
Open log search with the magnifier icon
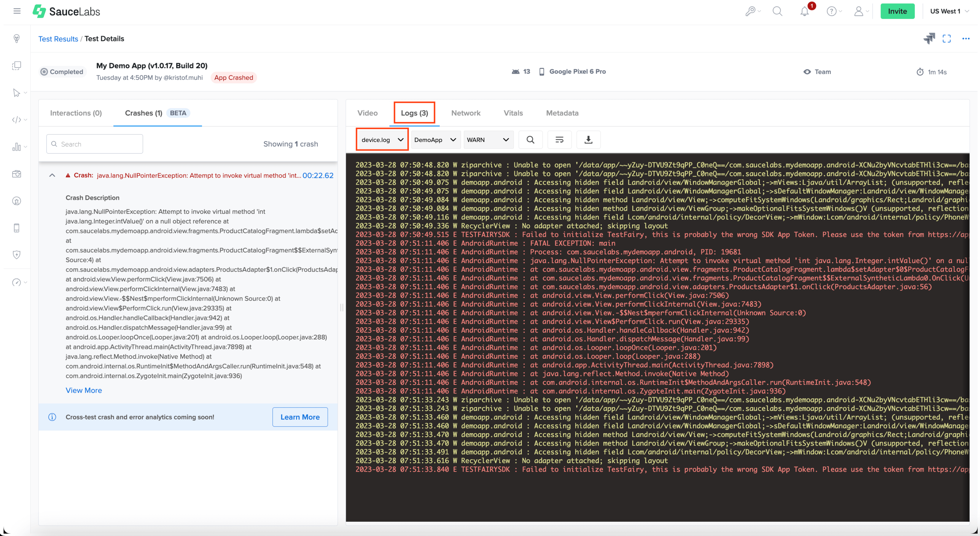tap(530, 140)
